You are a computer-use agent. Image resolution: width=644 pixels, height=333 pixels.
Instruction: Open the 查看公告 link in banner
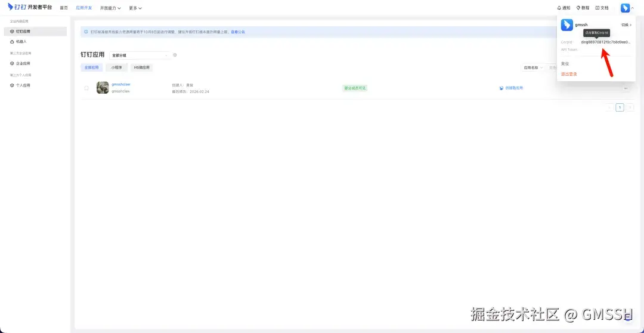point(238,32)
